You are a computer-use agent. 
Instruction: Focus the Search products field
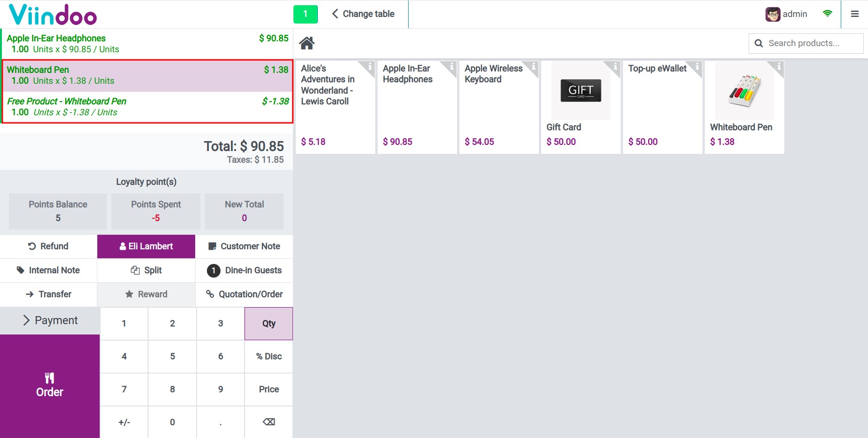point(806,43)
